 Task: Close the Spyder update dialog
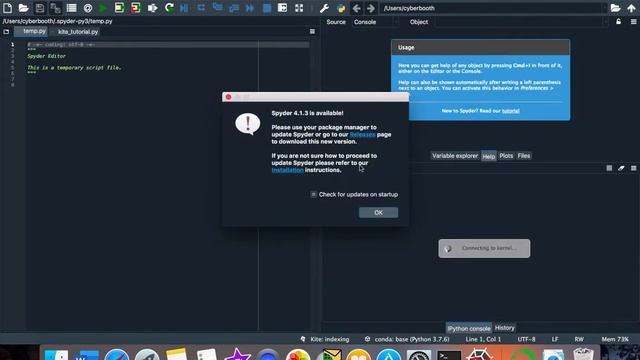[228, 97]
